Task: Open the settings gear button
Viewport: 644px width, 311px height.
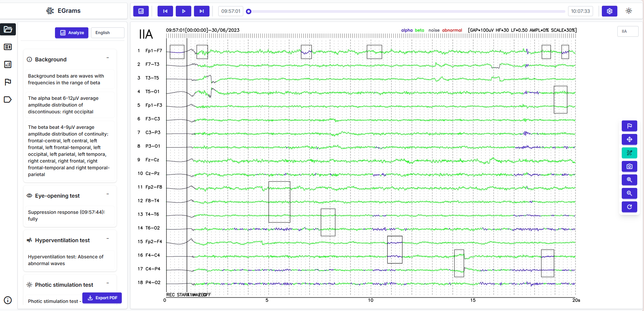Action: pos(609,11)
